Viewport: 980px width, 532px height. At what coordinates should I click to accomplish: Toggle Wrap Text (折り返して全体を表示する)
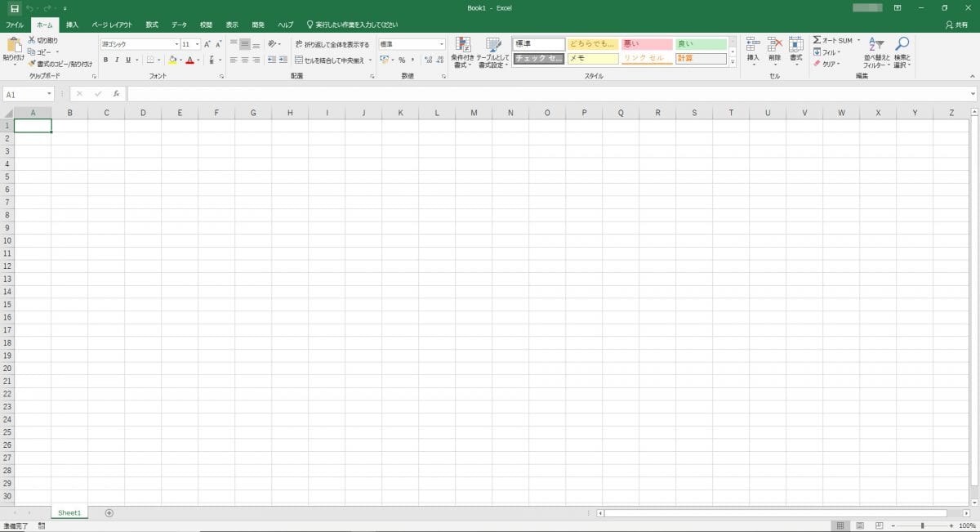coord(332,44)
